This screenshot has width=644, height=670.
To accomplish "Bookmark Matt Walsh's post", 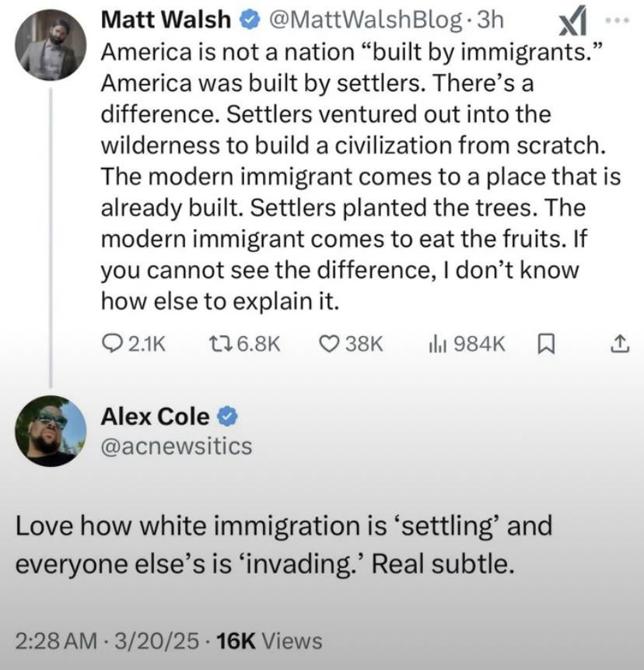I will click(547, 343).
